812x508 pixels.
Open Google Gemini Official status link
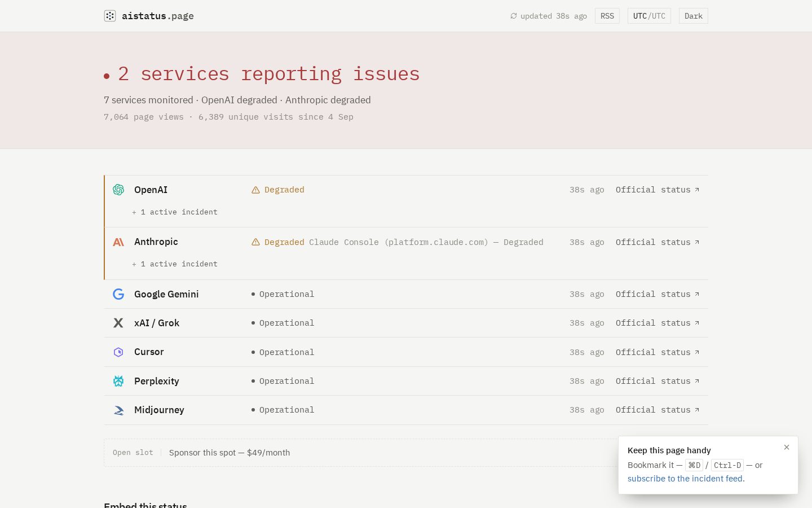(657, 294)
